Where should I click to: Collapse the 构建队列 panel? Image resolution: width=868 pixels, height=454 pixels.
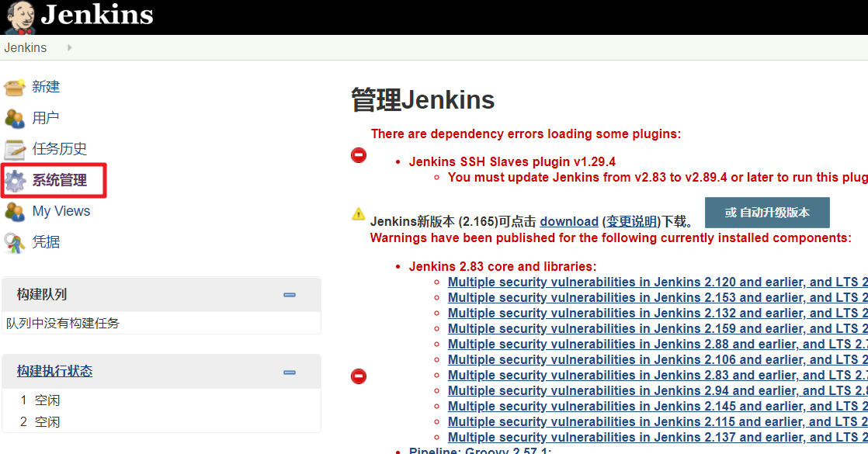point(290,295)
